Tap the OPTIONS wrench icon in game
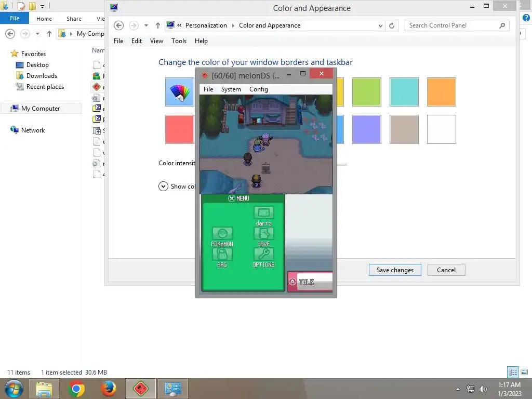This screenshot has height=399, width=532. [263, 254]
